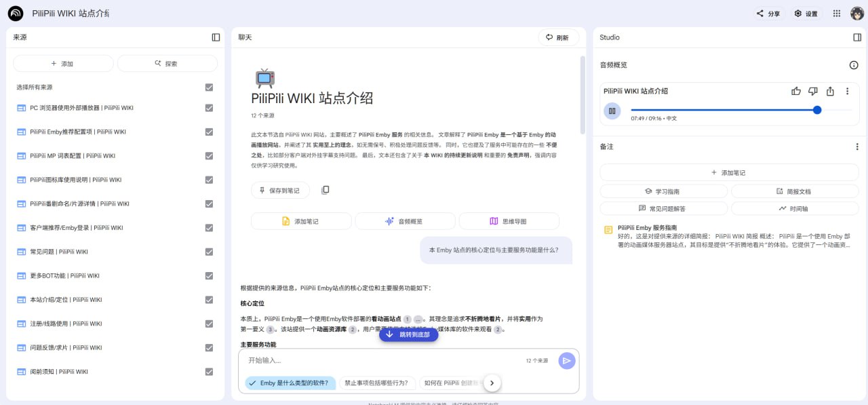Uncheck PC 浏览器使用外部播放器 source

[x=209, y=108]
